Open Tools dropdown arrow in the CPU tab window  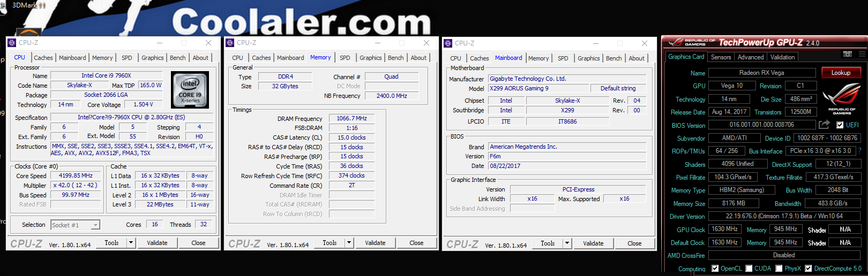point(131,243)
